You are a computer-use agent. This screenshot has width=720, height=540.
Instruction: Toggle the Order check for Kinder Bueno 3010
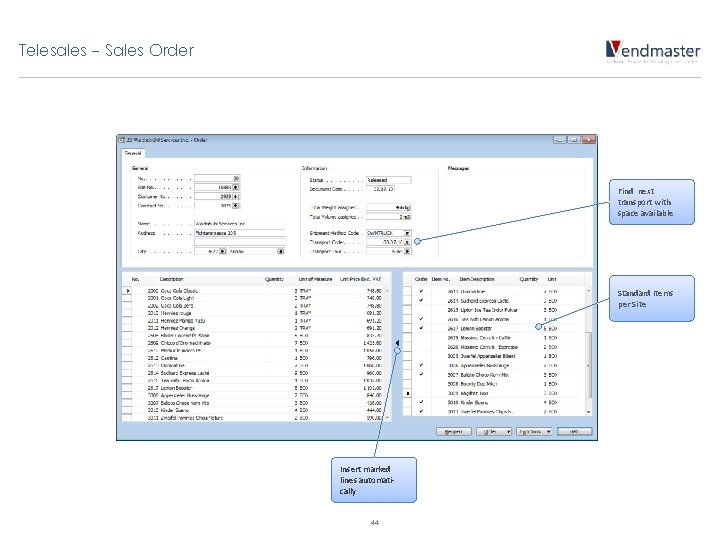click(421, 402)
